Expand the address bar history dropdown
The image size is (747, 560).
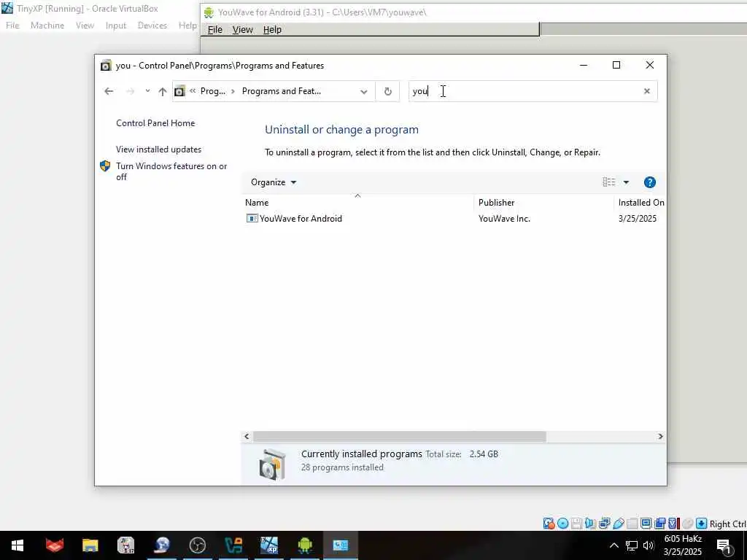(x=364, y=91)
